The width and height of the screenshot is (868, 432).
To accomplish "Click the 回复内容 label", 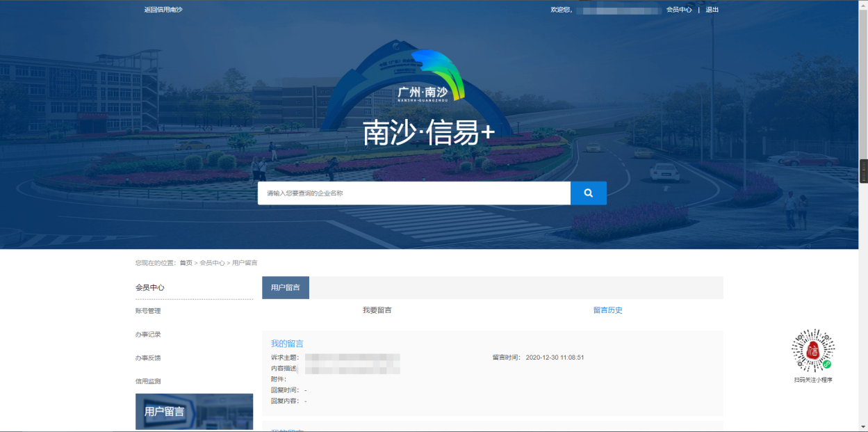I will pos(284,401).
